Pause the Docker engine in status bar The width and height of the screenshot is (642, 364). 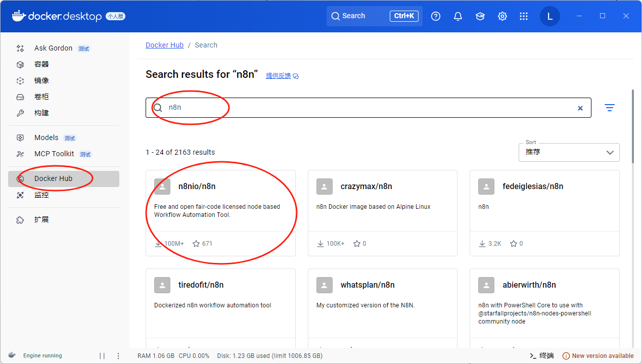[x=102, y=355]
